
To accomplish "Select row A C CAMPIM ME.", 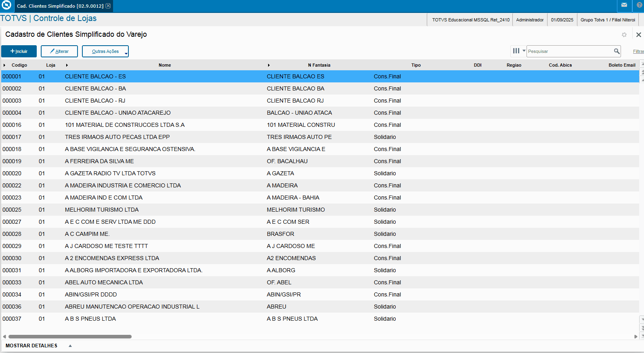I will pos(320,234).
